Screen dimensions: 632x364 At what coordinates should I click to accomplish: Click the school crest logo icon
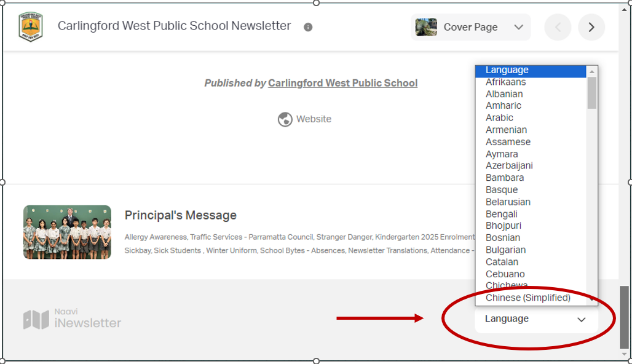click(x=31, y=26)
